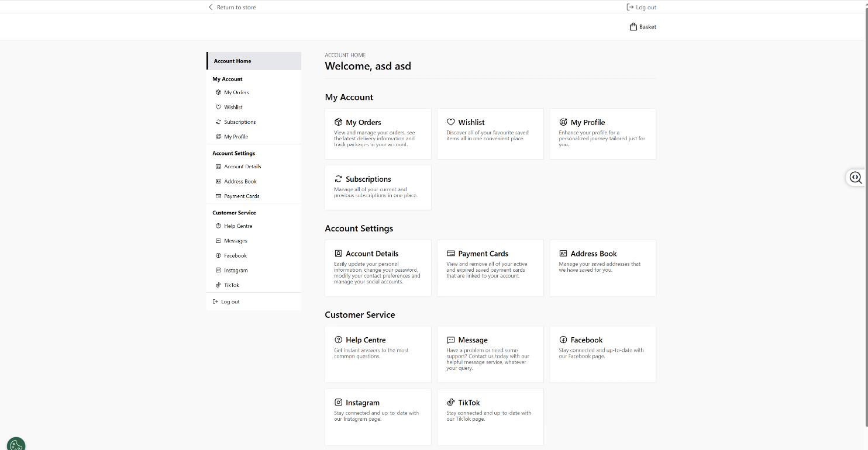Click the heart icon beside Wishlist in sidebar
This screenshot has width=868, height=450.
(x=218, y=107)
